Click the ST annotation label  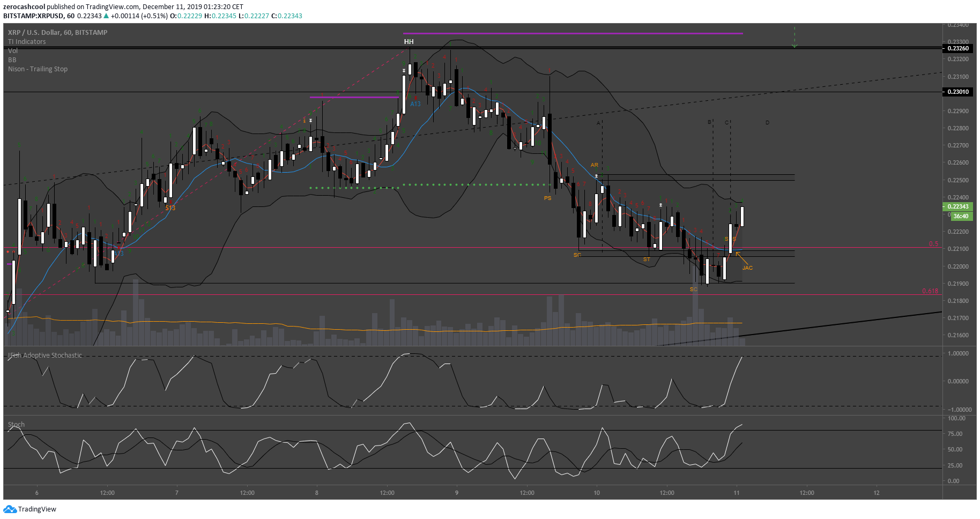647,259
